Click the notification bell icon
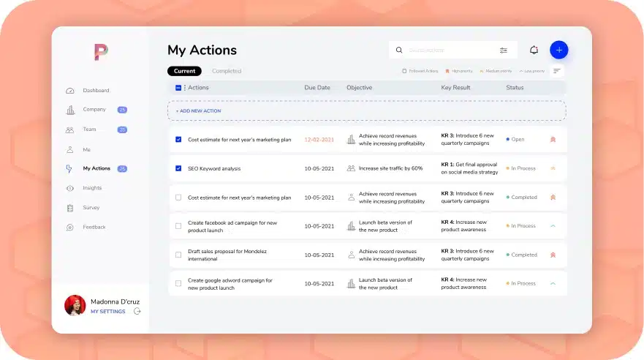 click(x=534, y=50)
